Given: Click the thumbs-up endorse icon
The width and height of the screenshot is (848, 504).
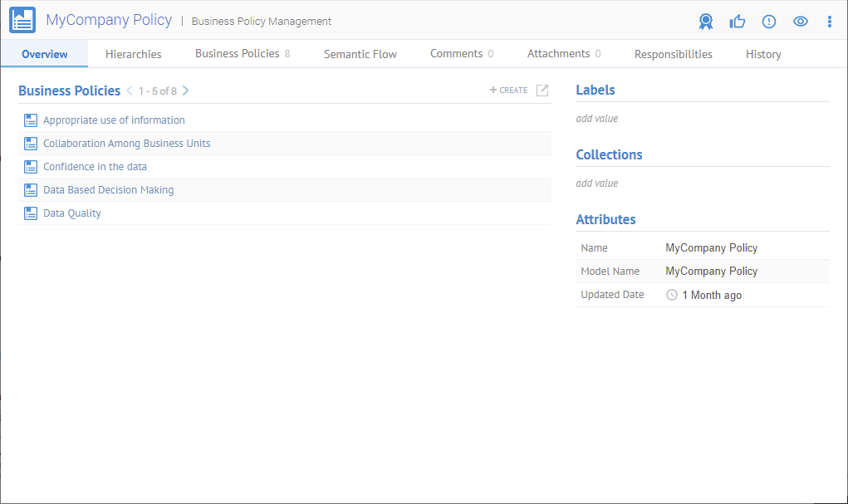Looking at the screenshot, I should coord(738,22).
